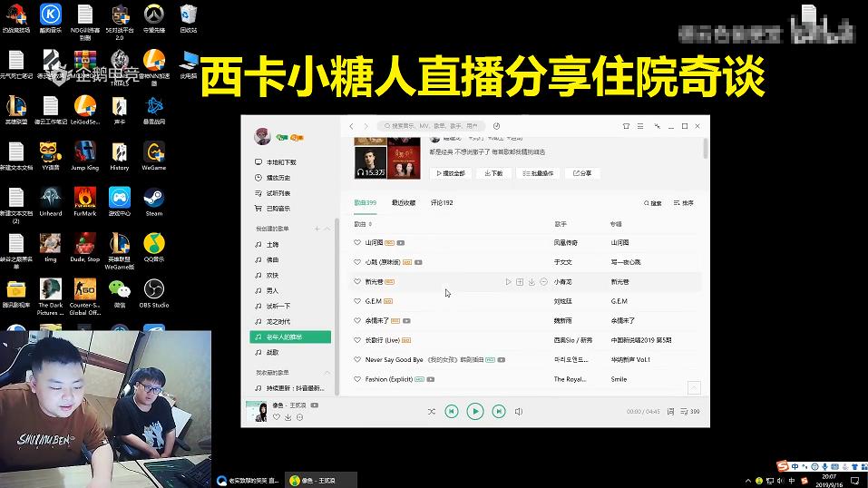Viewport: 868px width, 488px height.
Task: Show lyrics with the 词 icon
Action: pos(671,412)
